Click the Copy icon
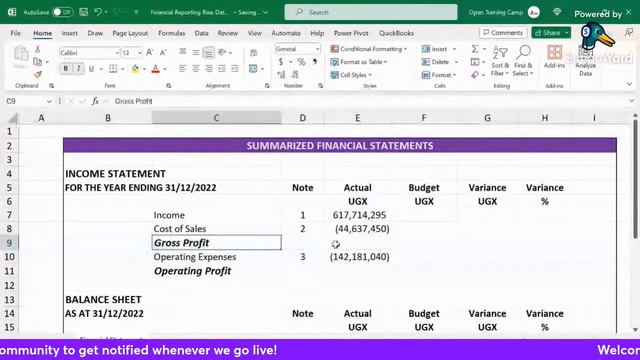 click(x=38, y=62)
